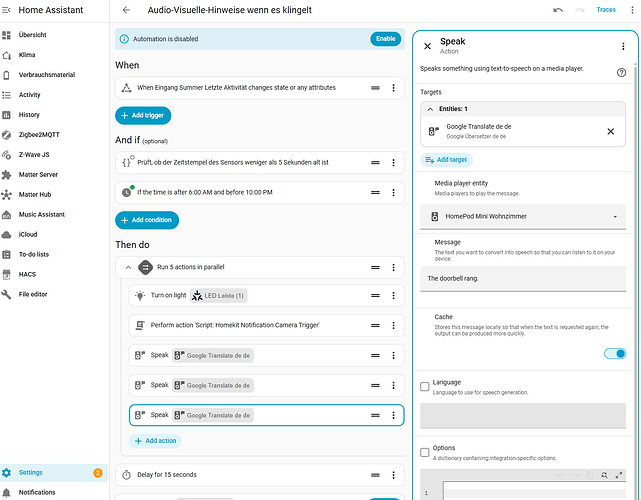
Task: Click search icon in Options code editor
Action: [x=604, y=475]
